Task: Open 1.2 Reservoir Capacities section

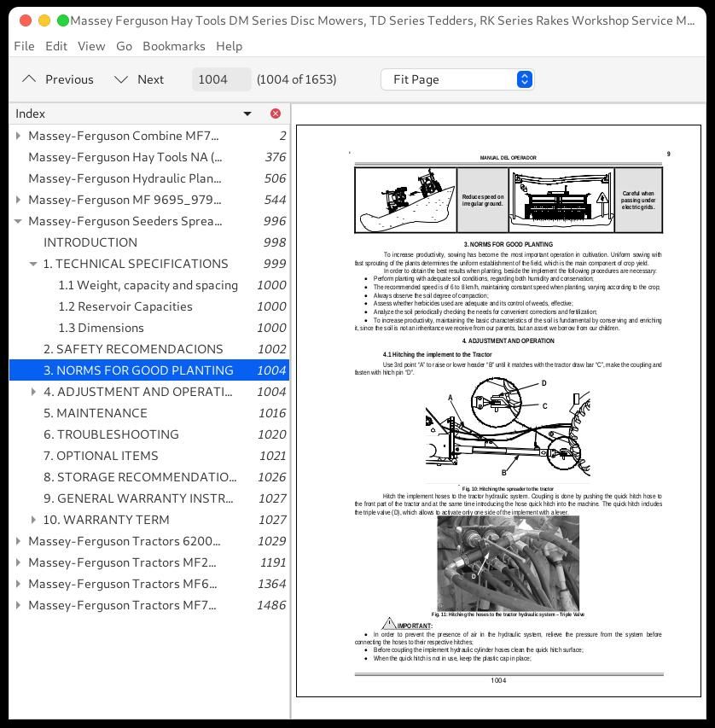Action: tap(125, 306)
